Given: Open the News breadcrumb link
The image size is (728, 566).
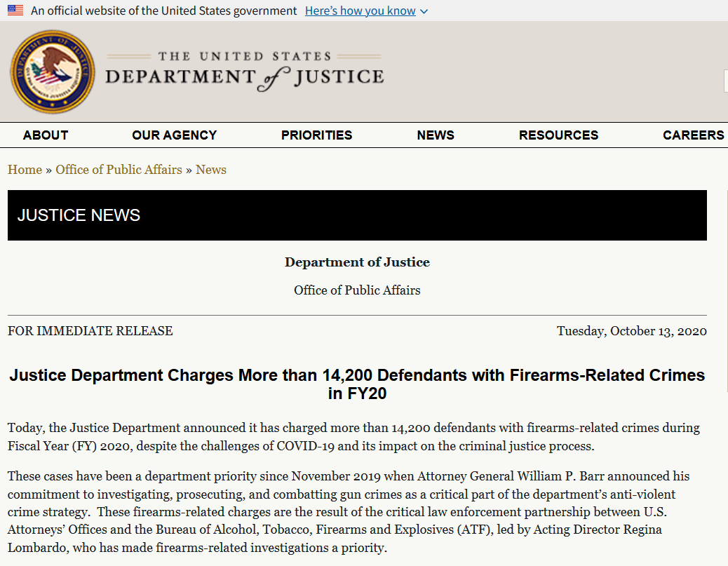Looking at the screenshot, I should [211, 170].
